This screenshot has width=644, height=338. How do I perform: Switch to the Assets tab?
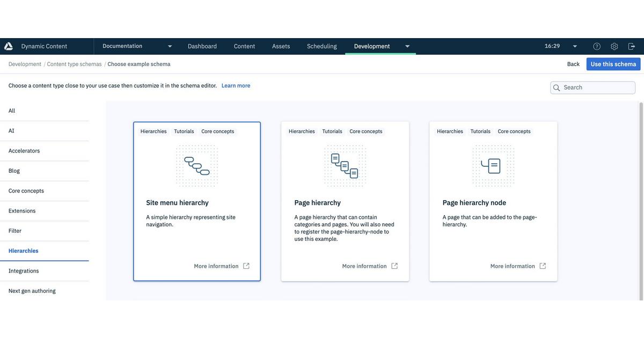[281, 46]
